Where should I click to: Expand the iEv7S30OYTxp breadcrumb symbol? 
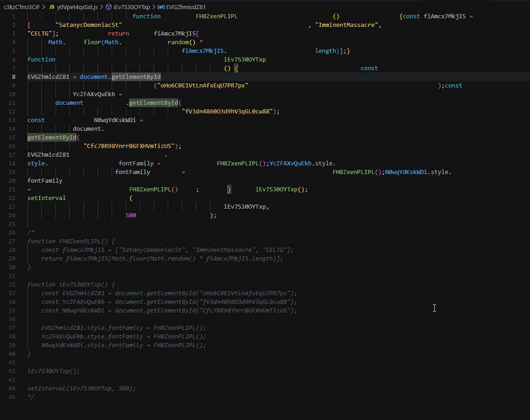pos(132,7)
